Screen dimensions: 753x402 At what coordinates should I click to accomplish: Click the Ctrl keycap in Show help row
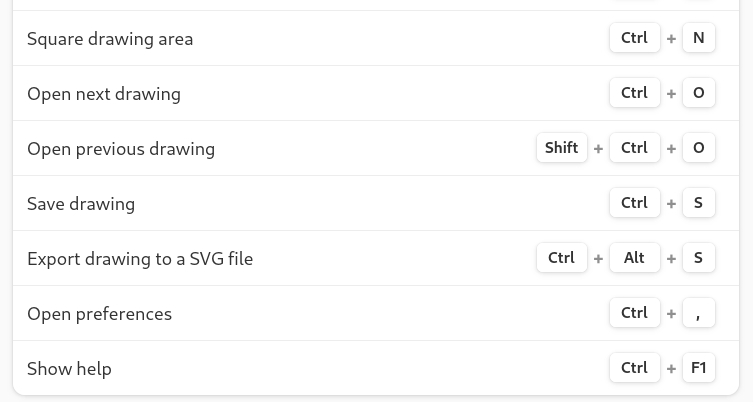tap(634, 368)
